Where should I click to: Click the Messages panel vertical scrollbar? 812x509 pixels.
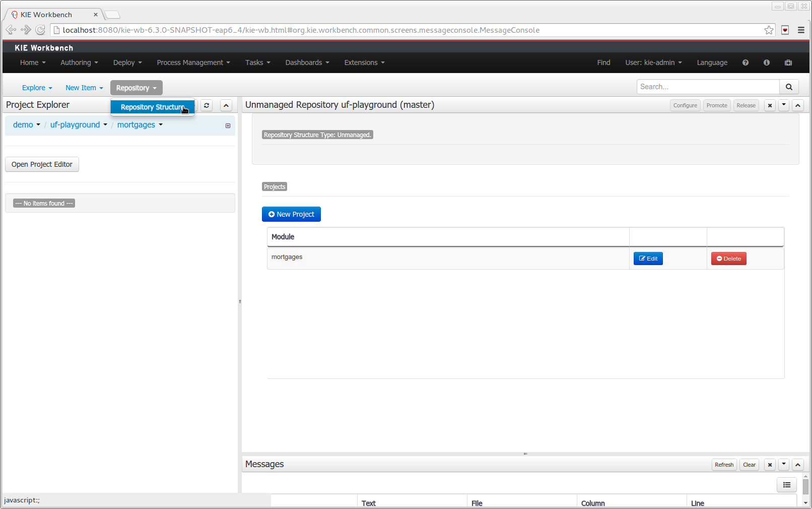click(805, 486)
